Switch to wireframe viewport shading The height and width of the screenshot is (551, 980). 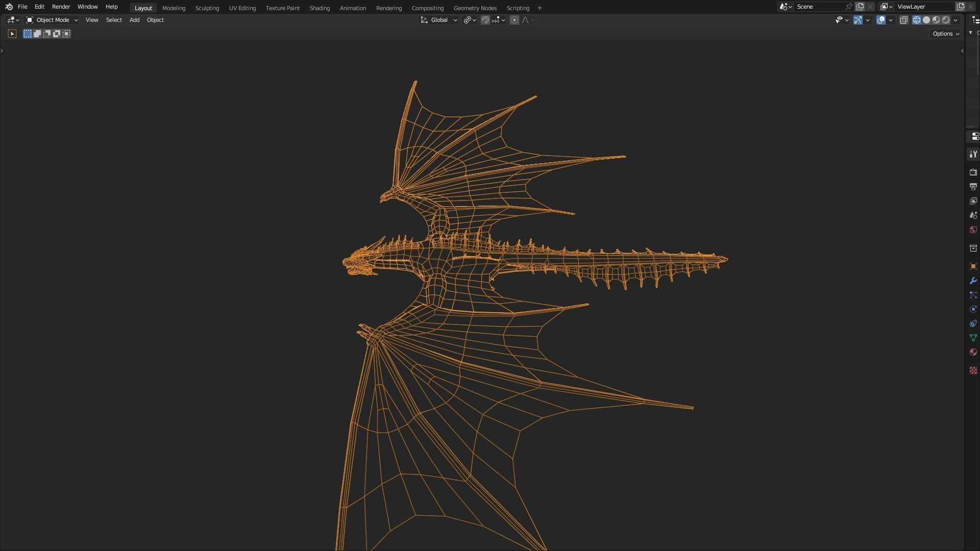[x=917, y=20]
